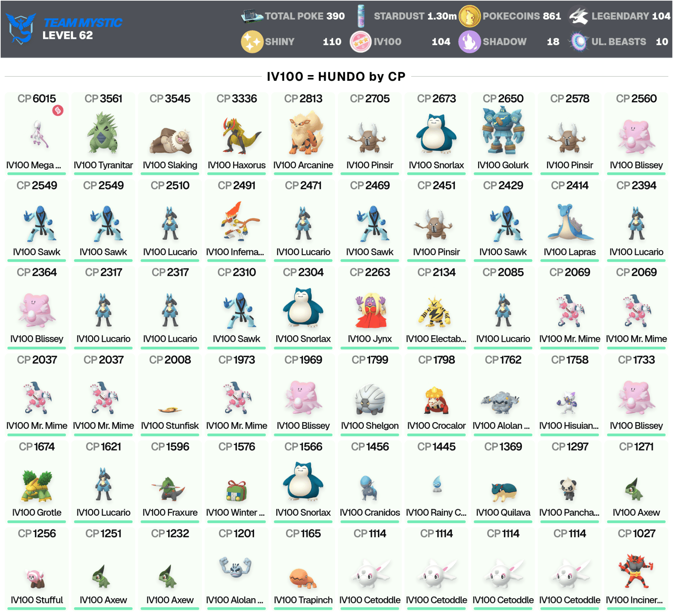Click the Mega Mewtwo sprite CP 6015
This screenshot has height=616, width=673.
39,135
